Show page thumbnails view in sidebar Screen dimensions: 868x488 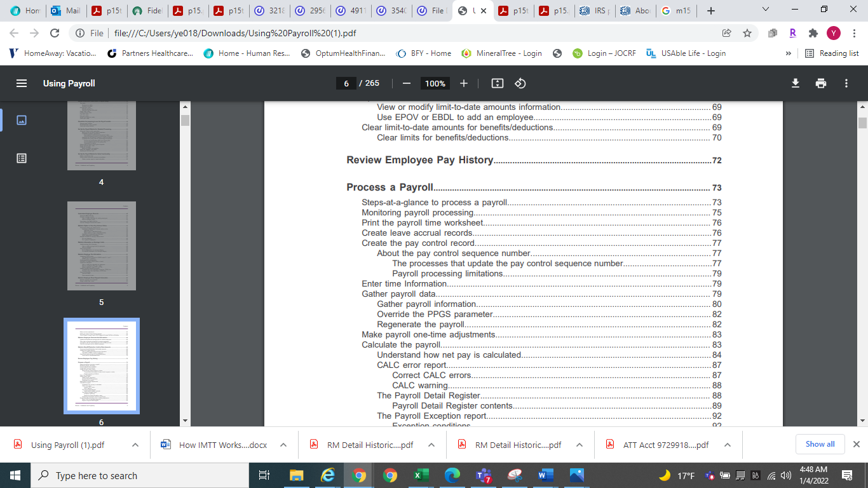(22, 120)
